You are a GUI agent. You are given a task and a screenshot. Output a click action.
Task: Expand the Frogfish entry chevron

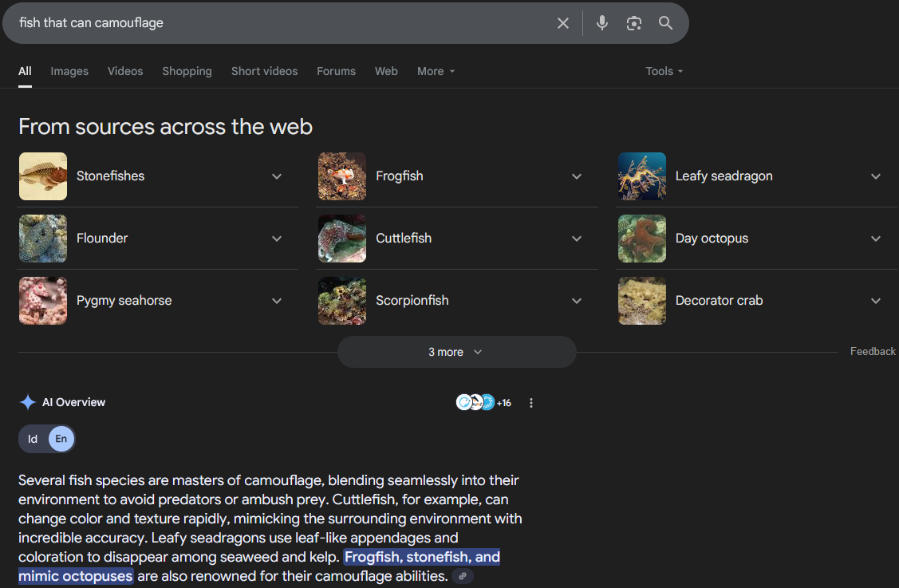577,176
